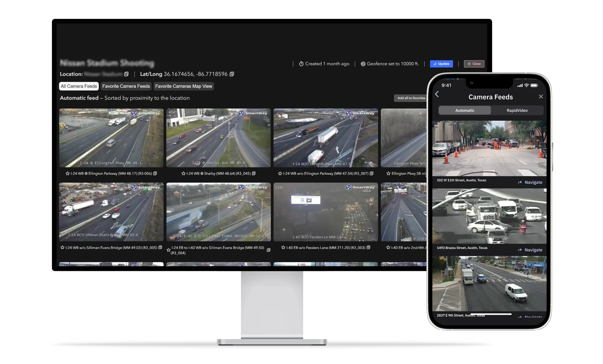Close the phone's Camera Feeds screen with the X
This screenshot has height=364, width=603.
tap(541, 97)
